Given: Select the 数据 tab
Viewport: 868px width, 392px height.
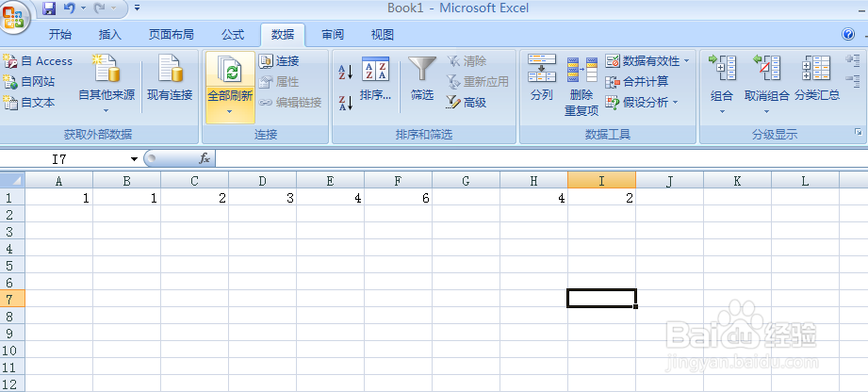Looking at the screenshot, I should point(283,35).
